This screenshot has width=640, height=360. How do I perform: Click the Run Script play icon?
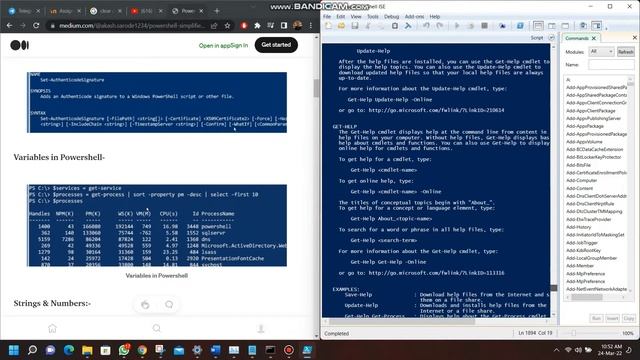[x=457, y=26]
